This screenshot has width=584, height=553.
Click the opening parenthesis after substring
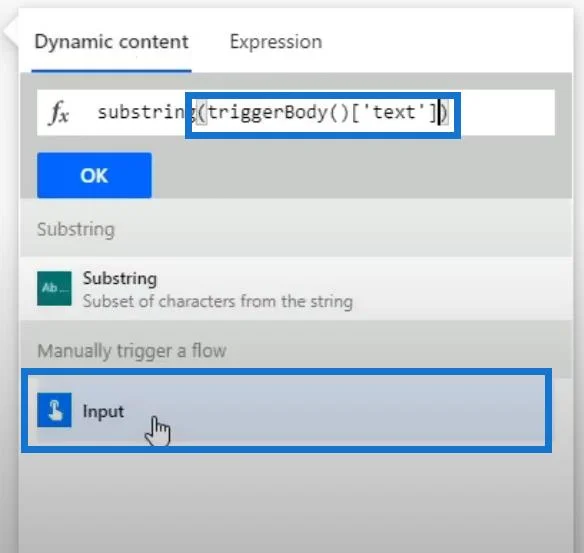click(201, 112)
